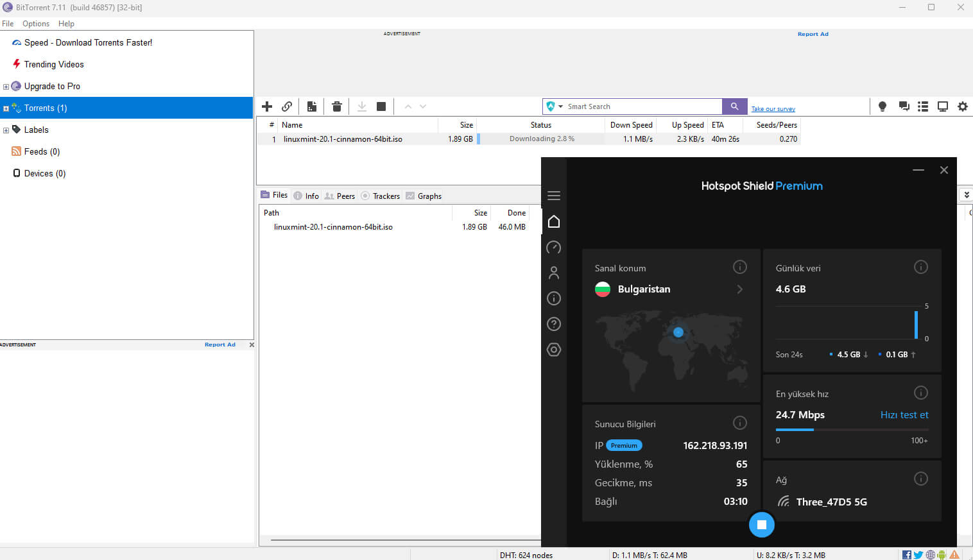Click the Remove Torrent trash icon
This screenshot has height=560, width=973.
tap(337, 106)
